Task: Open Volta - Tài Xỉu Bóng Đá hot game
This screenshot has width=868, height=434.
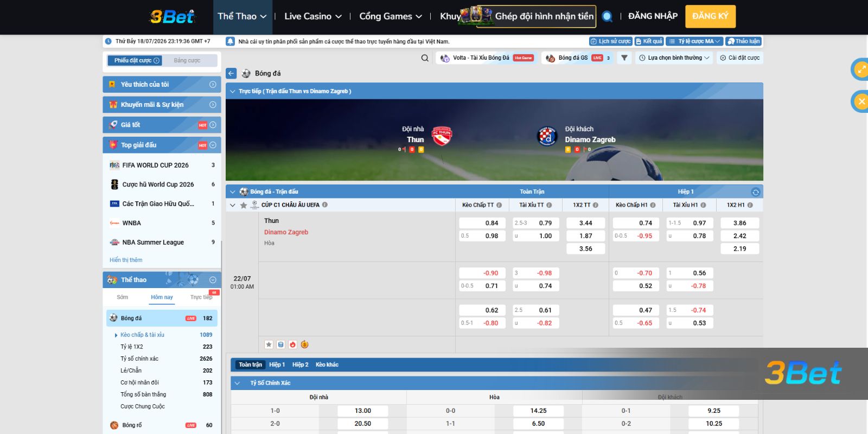Action: click(487, 58)
